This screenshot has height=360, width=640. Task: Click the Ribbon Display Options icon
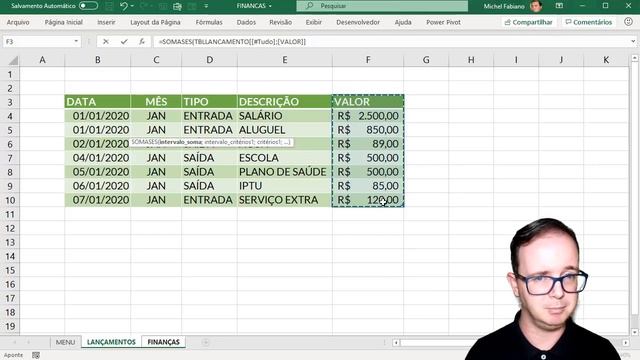(x=559, y=6)
